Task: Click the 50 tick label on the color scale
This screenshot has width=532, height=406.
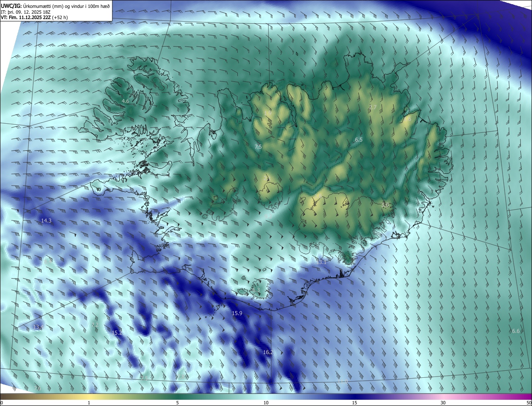Action: tap(529, 403)
